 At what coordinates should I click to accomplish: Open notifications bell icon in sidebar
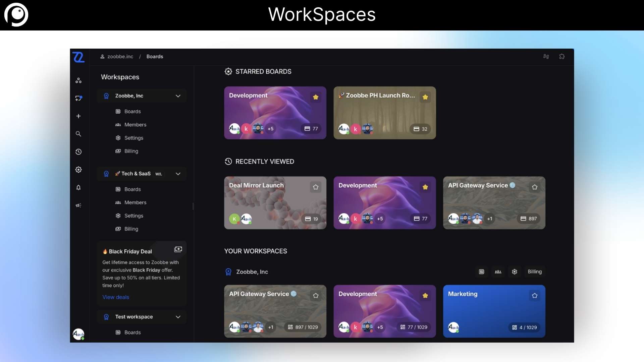coord(78,187)
